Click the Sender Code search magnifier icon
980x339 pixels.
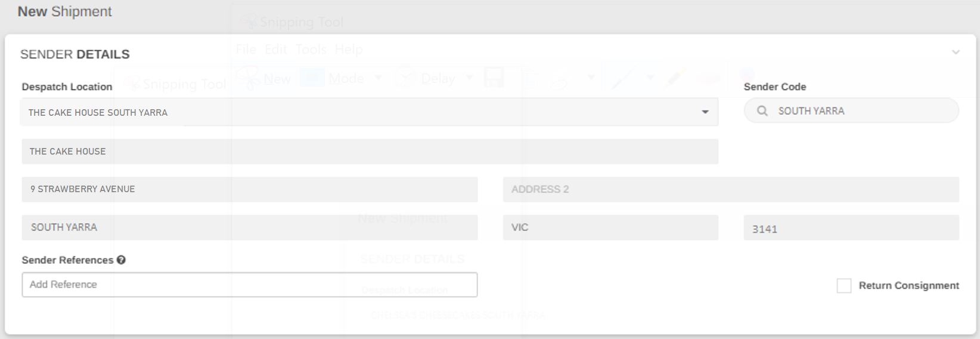[762, 111]
